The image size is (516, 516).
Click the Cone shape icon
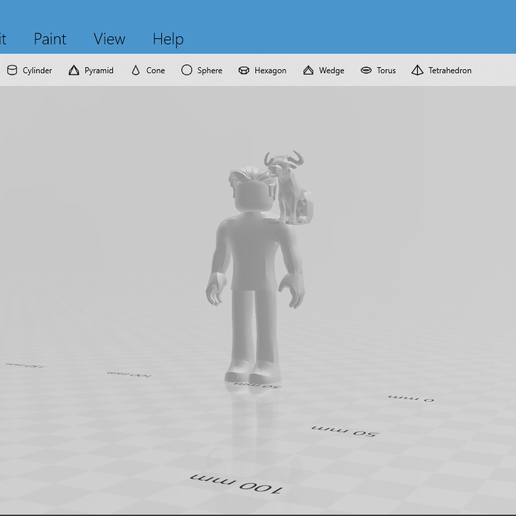(136, 70)
